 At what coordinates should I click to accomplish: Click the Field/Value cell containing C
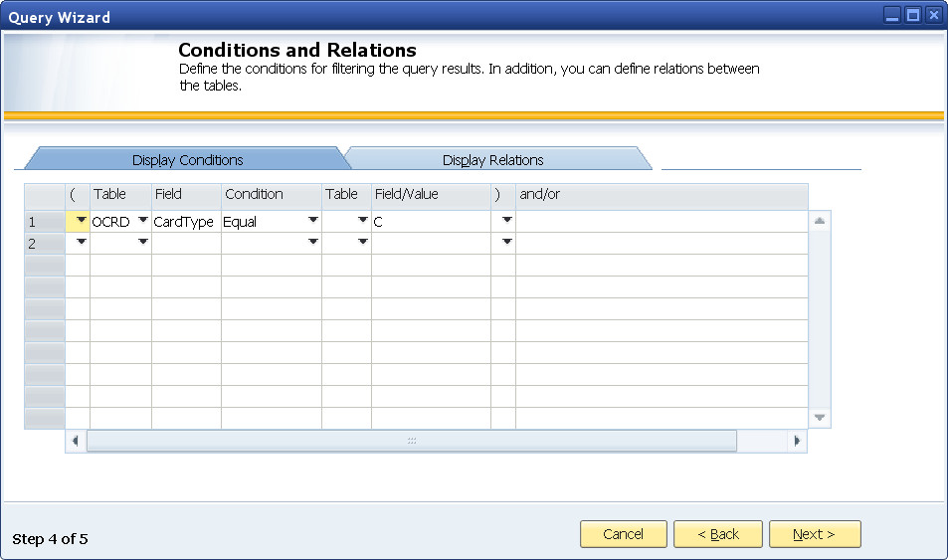pyautogui.click(x=430, y=222)
